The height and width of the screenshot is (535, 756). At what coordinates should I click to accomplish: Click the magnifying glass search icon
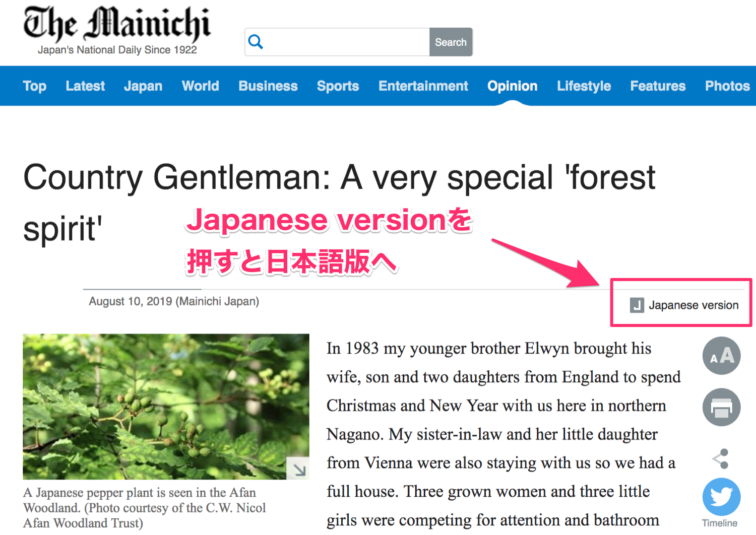point(256,42)
